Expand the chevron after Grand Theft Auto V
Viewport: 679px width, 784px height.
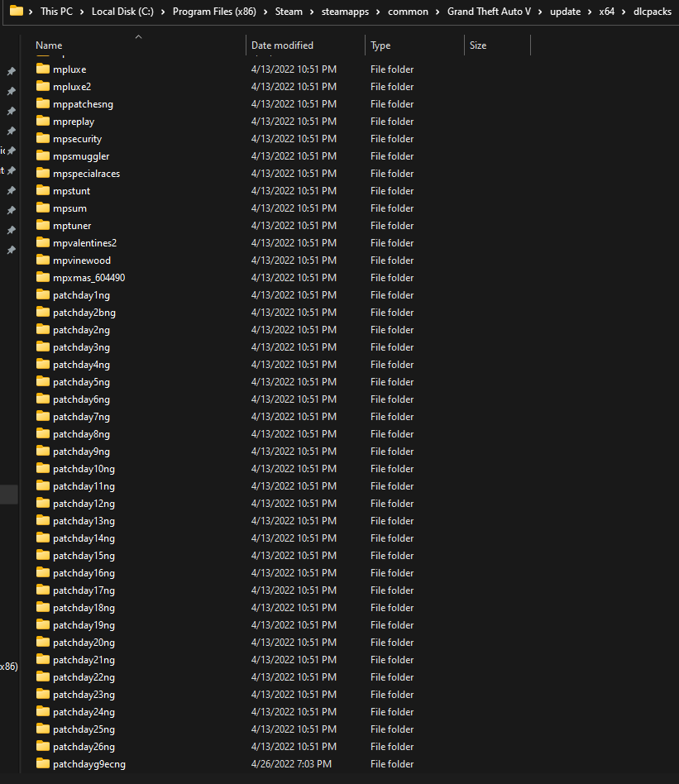point(541,12)
